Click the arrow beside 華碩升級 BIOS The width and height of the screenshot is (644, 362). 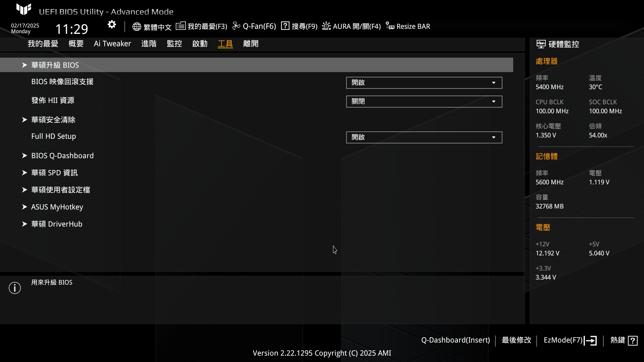tap(24, 65)
